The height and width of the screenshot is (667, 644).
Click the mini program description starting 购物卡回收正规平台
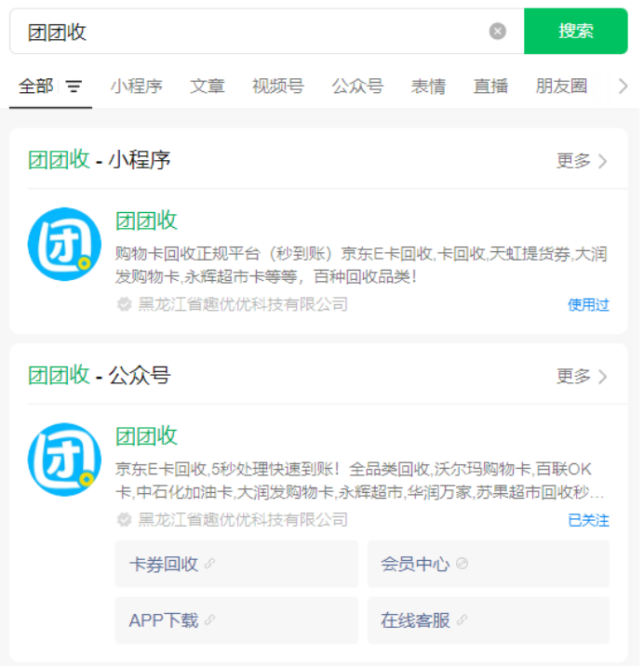[361, 265]
